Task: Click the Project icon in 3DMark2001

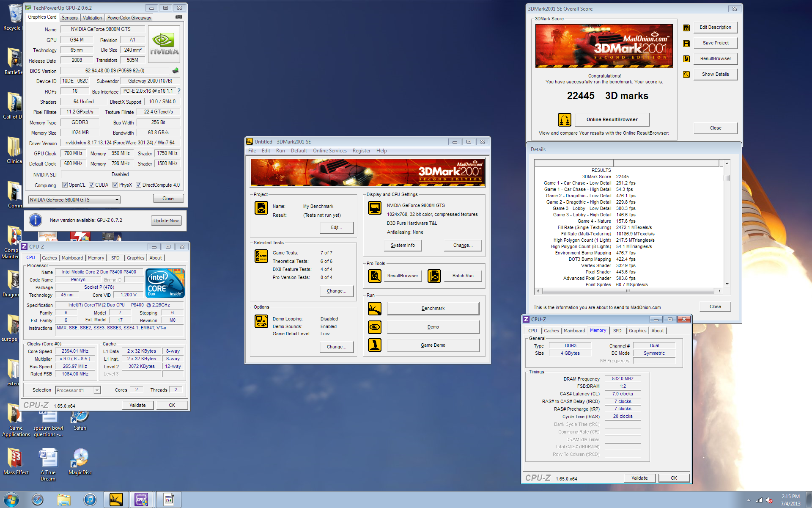Action: (261, 208)
